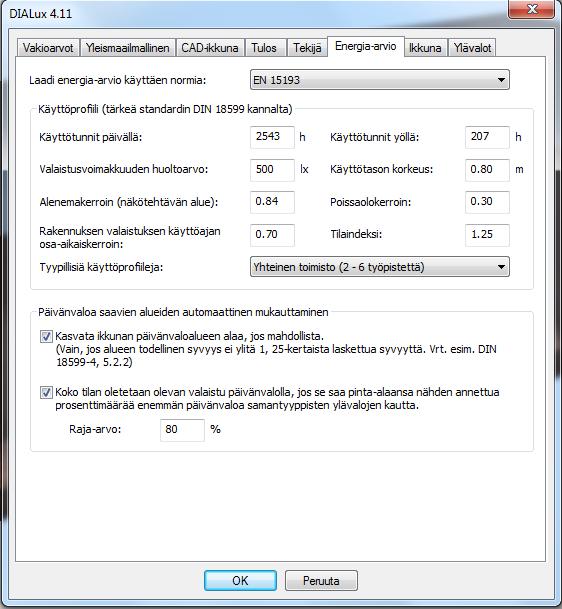Expand the Yhteinen toimisto usage profile dropdown
Screen dimensions: 562x609
point(379,267)
